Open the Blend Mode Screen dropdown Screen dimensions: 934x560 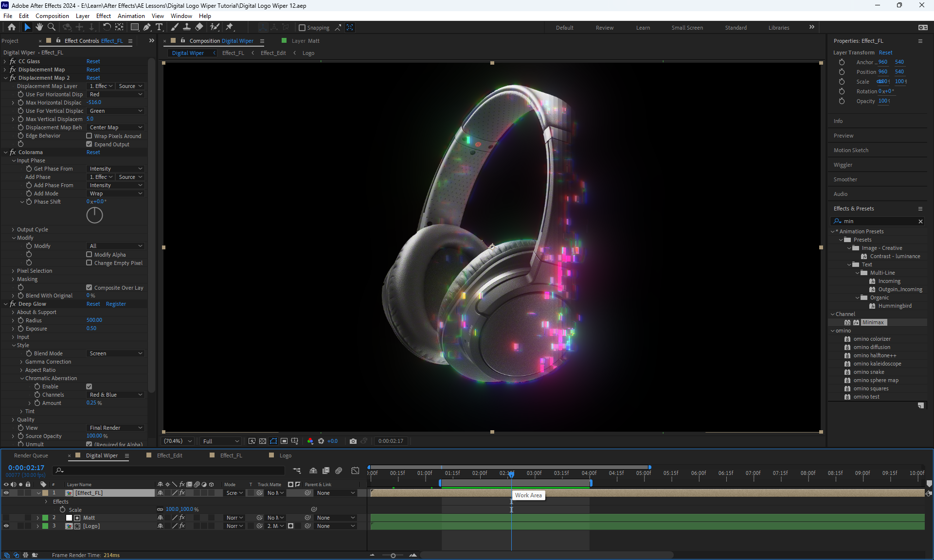(116, 353)
